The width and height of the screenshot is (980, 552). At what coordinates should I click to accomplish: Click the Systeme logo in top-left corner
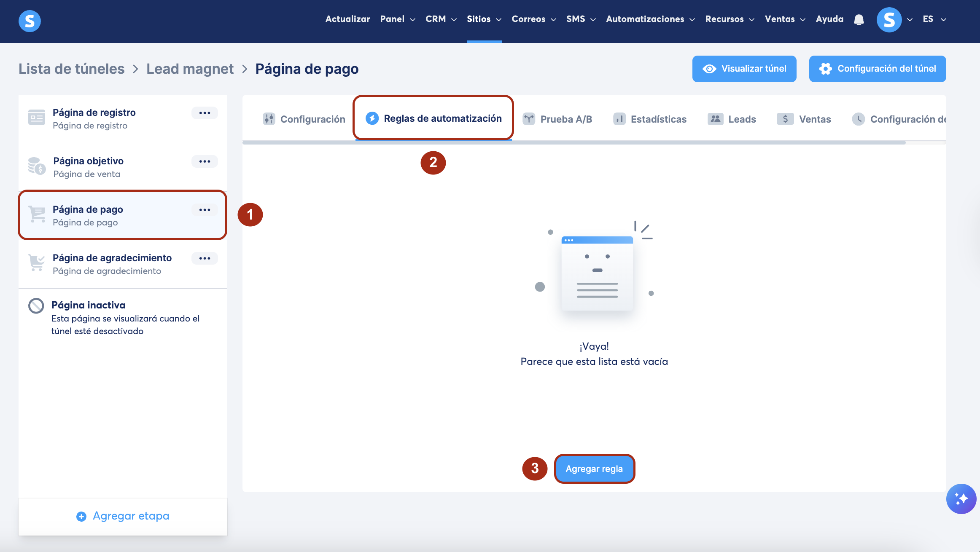pos(30,21)
